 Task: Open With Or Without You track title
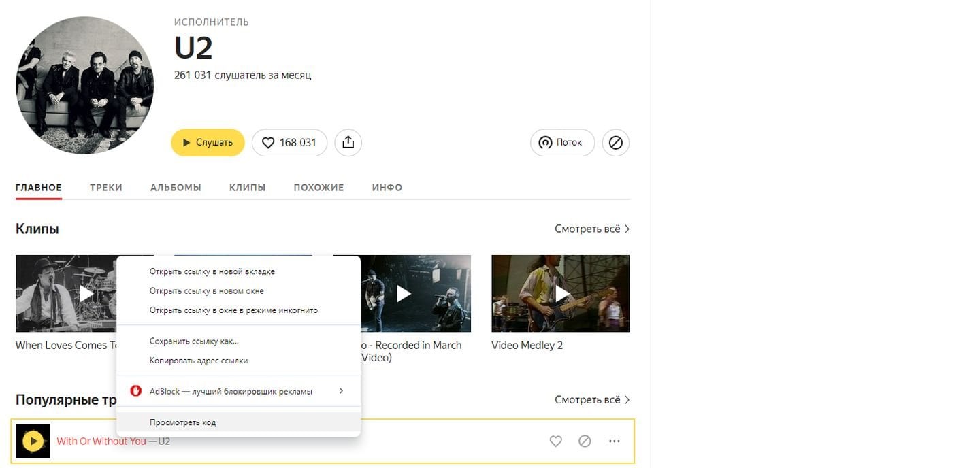click(101, 441)
